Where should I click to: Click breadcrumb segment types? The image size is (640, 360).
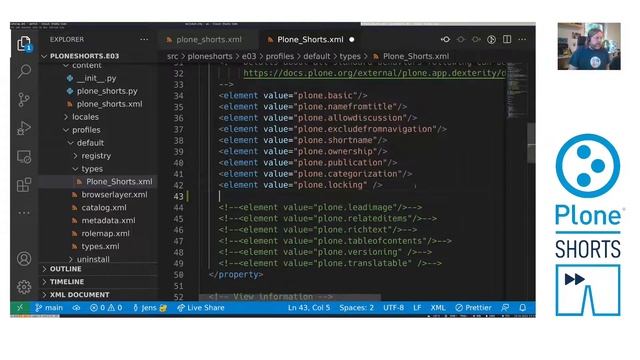coord(350,56)
